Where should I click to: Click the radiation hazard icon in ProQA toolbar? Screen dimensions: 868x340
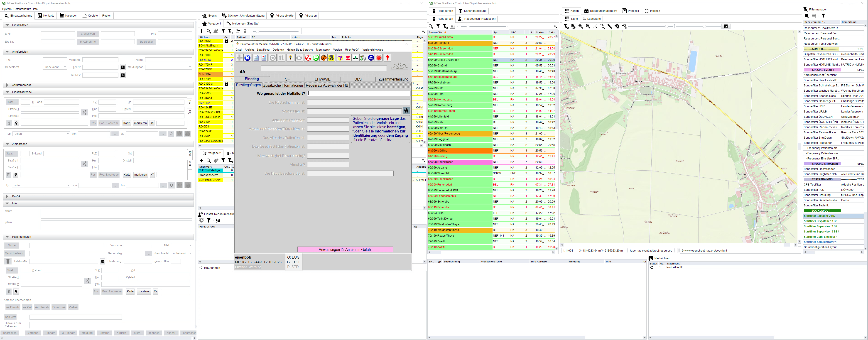click(x=308, y=58)
